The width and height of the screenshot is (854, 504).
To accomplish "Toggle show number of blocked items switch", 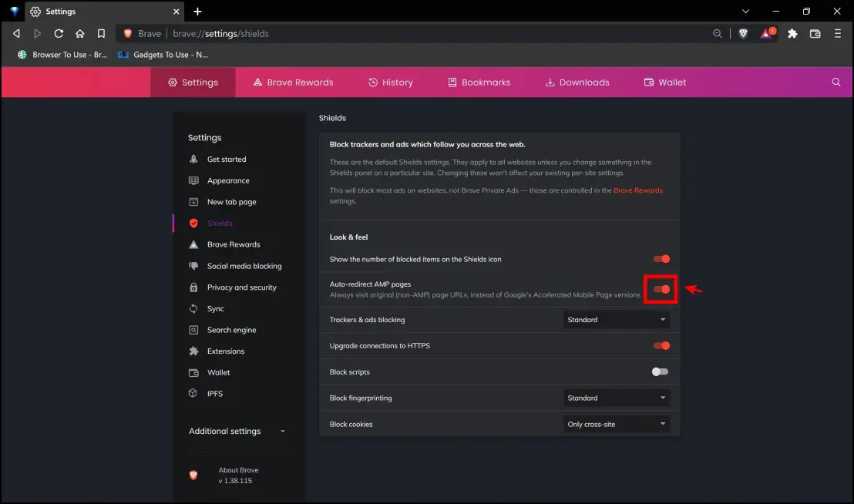I will pos(661,259).
